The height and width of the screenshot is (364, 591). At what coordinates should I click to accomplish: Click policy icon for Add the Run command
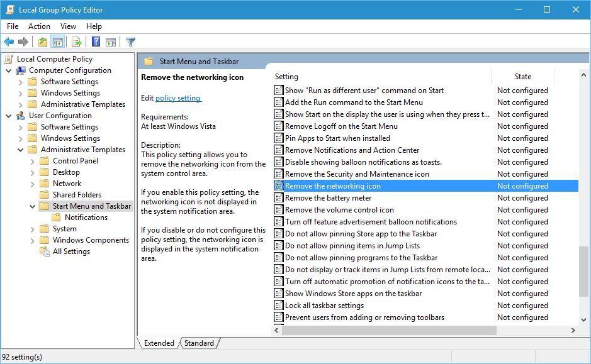278,102
